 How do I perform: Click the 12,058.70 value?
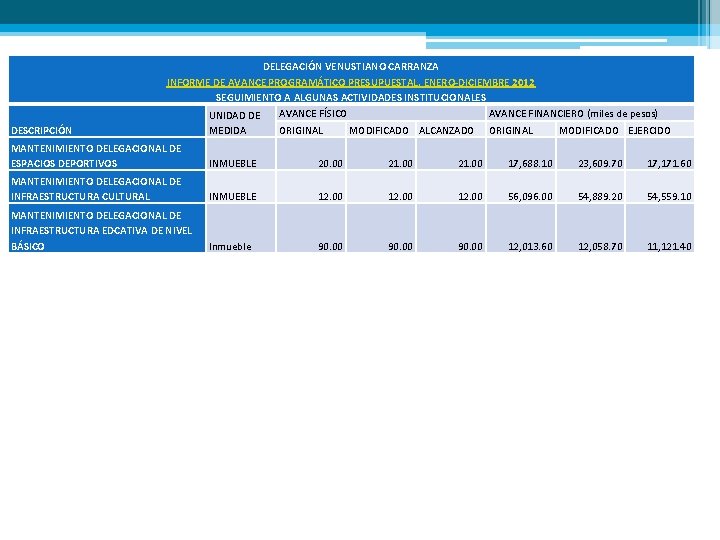(601, 247)
